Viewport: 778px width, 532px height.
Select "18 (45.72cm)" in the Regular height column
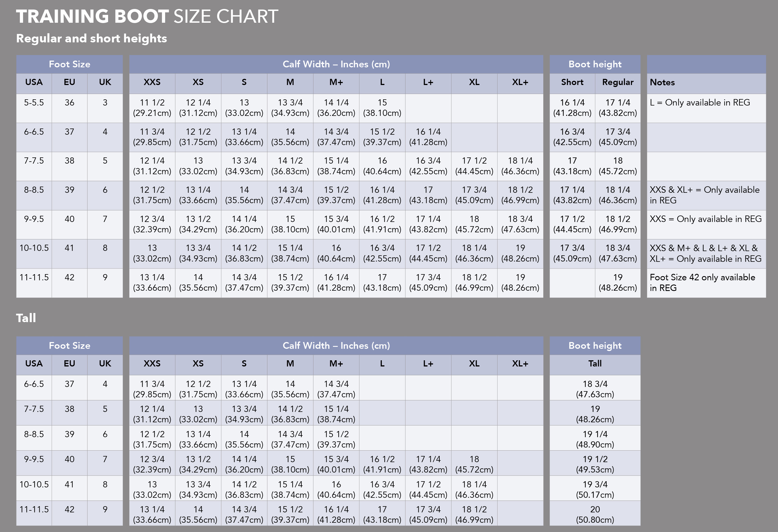[x=618, y=166]
